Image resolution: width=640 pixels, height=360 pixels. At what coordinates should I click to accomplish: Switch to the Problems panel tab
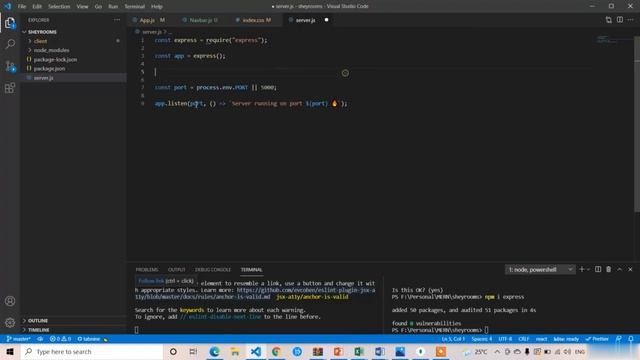pyautogui.click(x=147, y=270)
